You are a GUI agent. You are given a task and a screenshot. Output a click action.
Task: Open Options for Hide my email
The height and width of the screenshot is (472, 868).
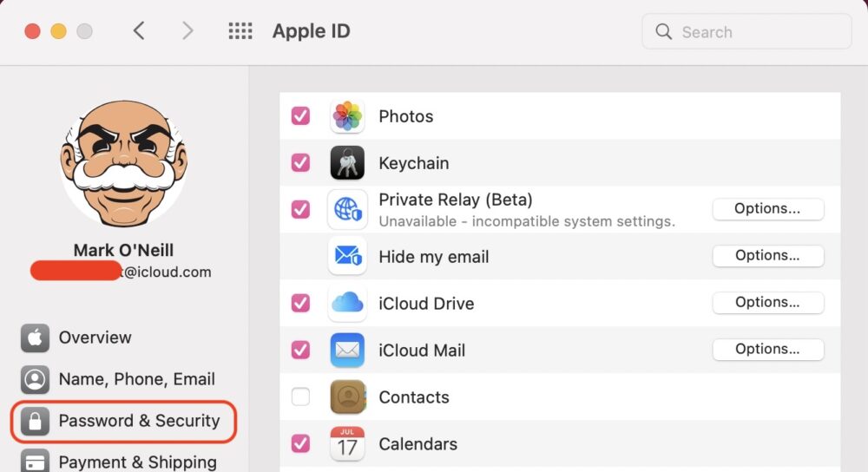[767, 256]
